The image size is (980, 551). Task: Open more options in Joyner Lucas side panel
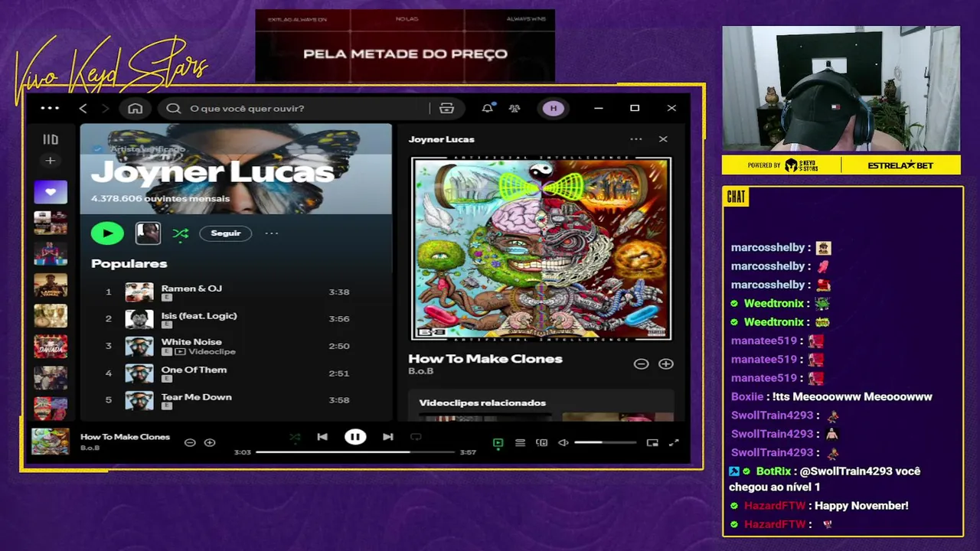[635, 139]
